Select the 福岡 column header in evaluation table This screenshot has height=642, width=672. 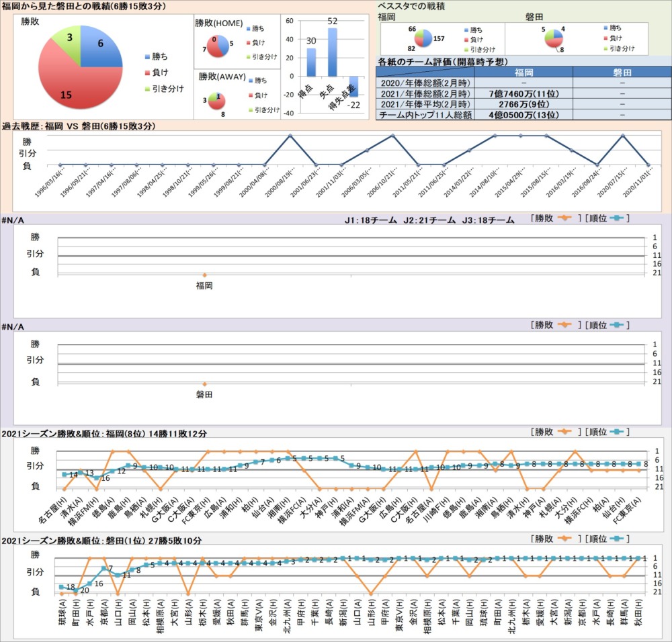(x=525, y=72)
